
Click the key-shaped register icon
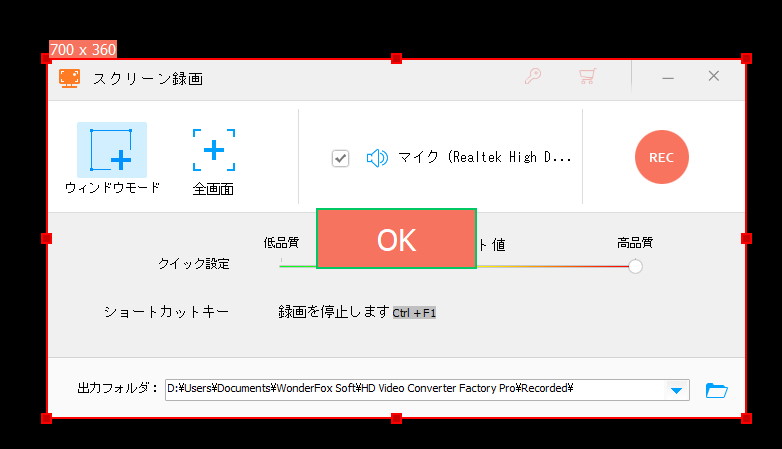(533, 76)
